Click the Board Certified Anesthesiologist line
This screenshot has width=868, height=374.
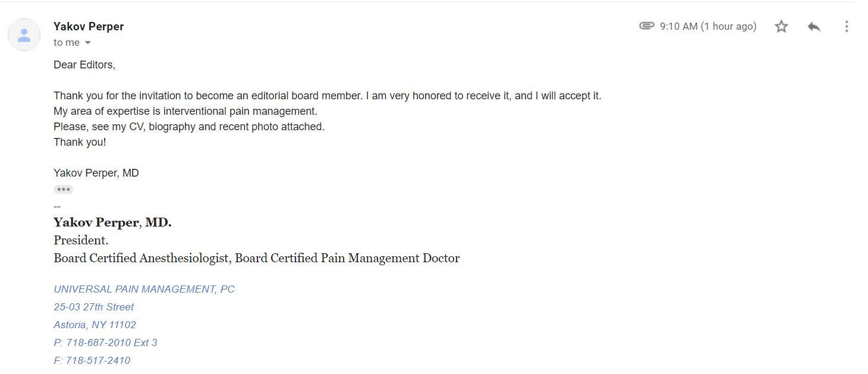[x=256, y=258]
